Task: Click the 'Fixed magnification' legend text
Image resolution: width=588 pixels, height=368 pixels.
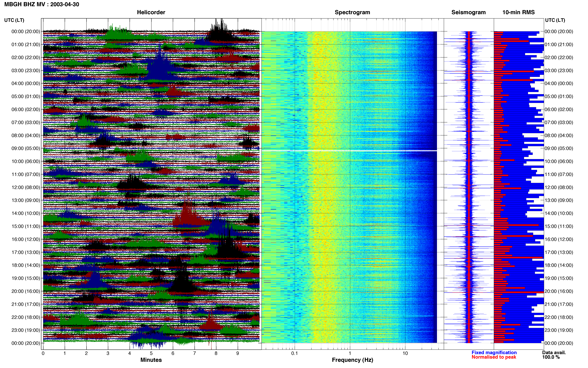Action: (x=494, y=352)
